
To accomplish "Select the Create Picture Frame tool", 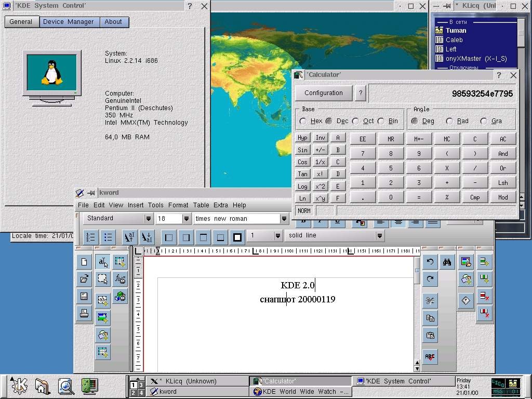I will 103,317.
